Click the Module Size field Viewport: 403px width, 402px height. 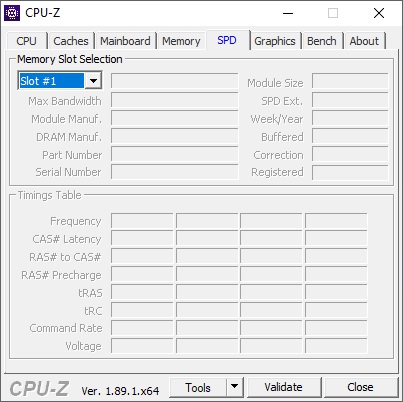350,81
